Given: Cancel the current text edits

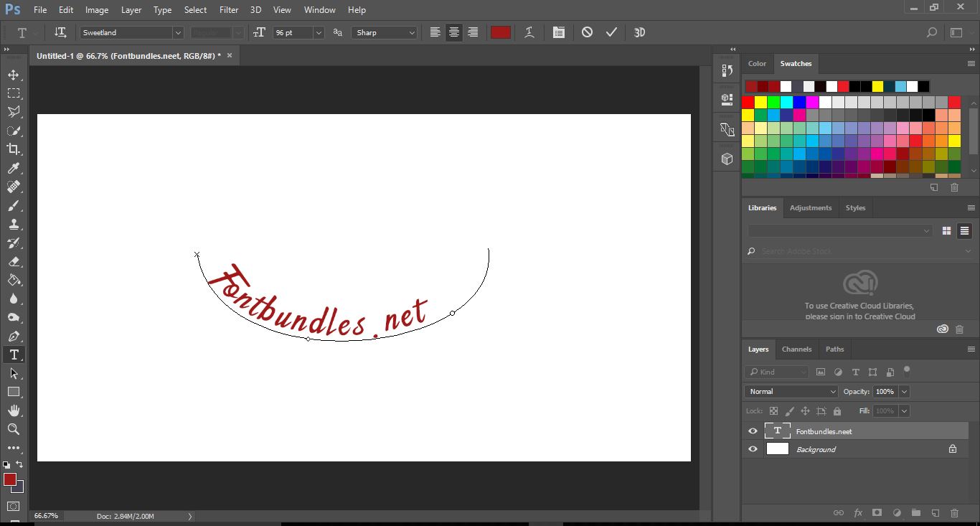Looking at the screenshot, I should (587, 32).
